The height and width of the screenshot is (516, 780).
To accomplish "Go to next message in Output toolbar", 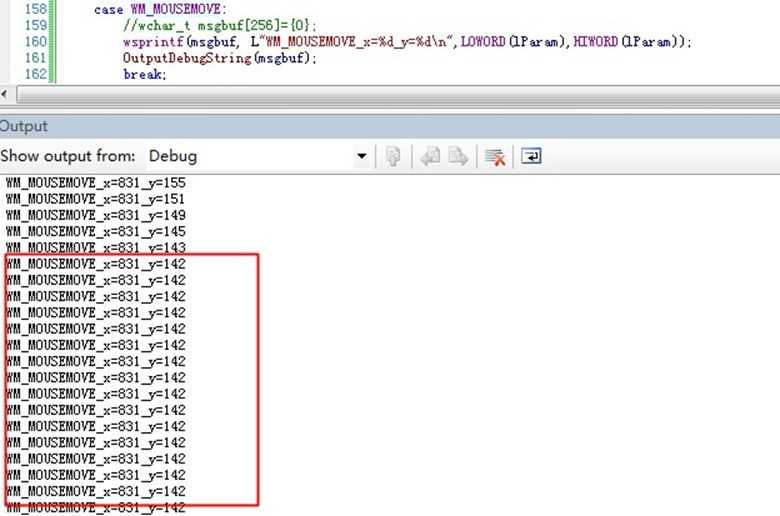I will tap(458, 157).
